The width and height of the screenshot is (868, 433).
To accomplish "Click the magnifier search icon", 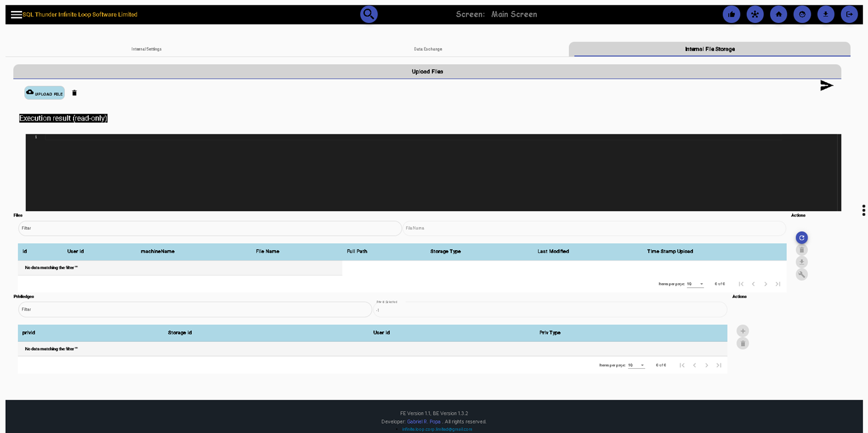I will click(369, 14).
